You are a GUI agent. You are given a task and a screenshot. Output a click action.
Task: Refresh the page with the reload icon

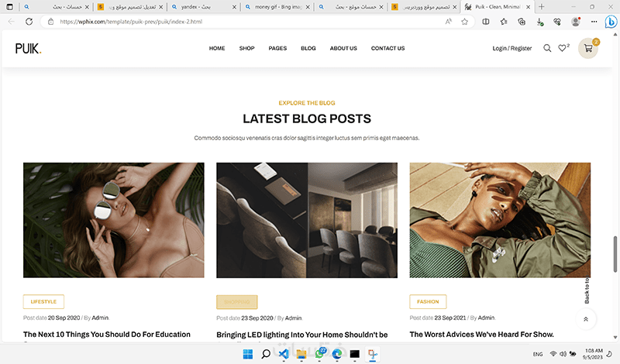point(29,22)
